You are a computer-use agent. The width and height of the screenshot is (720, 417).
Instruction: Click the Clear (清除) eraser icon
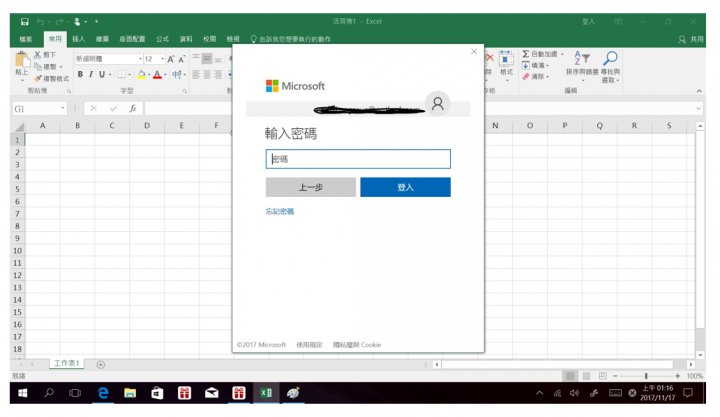coord(526,77)
